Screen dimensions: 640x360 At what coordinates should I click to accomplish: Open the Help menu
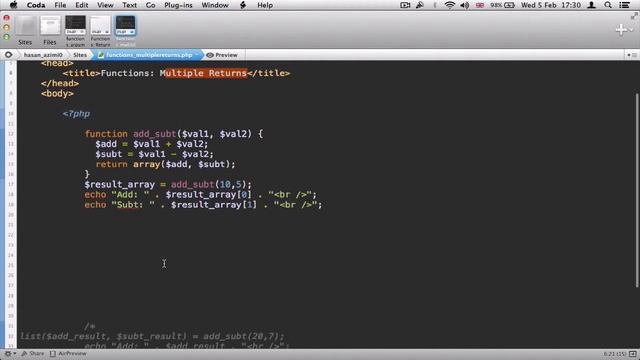pyautogui.click(x=265, y=5)
